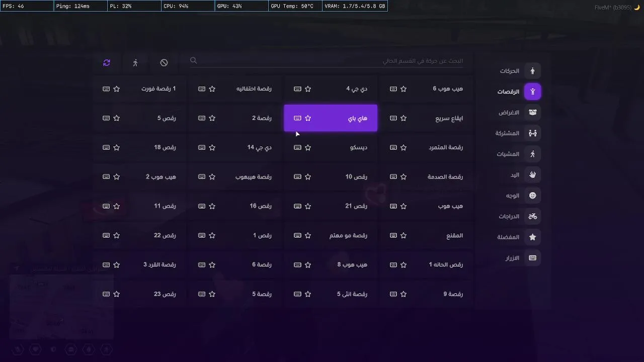Click the bicycle icon for الدراجات

[x=532, y=216]
